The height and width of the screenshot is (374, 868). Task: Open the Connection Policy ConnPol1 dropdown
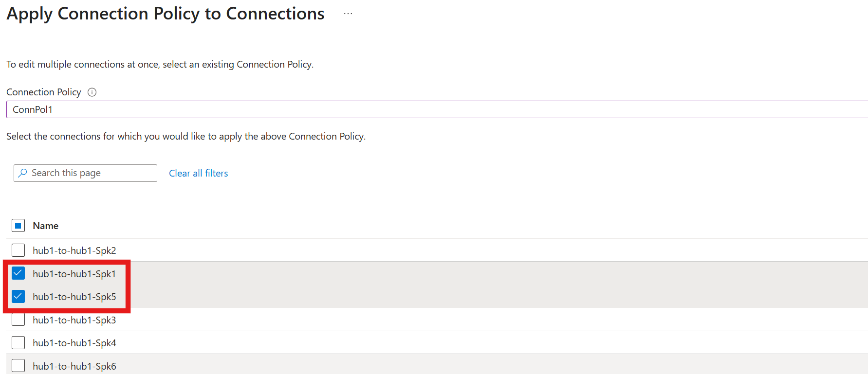pyautogui.click(x=437, y=109)
